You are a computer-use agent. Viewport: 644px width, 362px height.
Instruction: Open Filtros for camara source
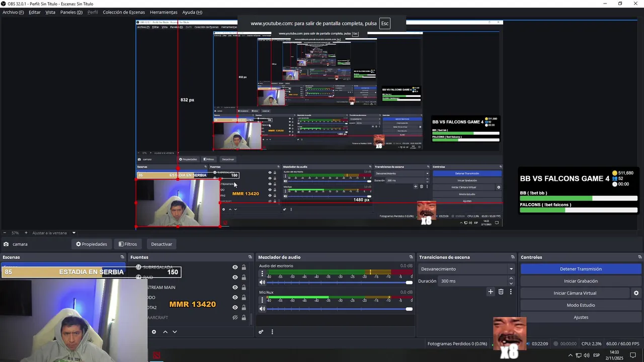tap(128, 244)
